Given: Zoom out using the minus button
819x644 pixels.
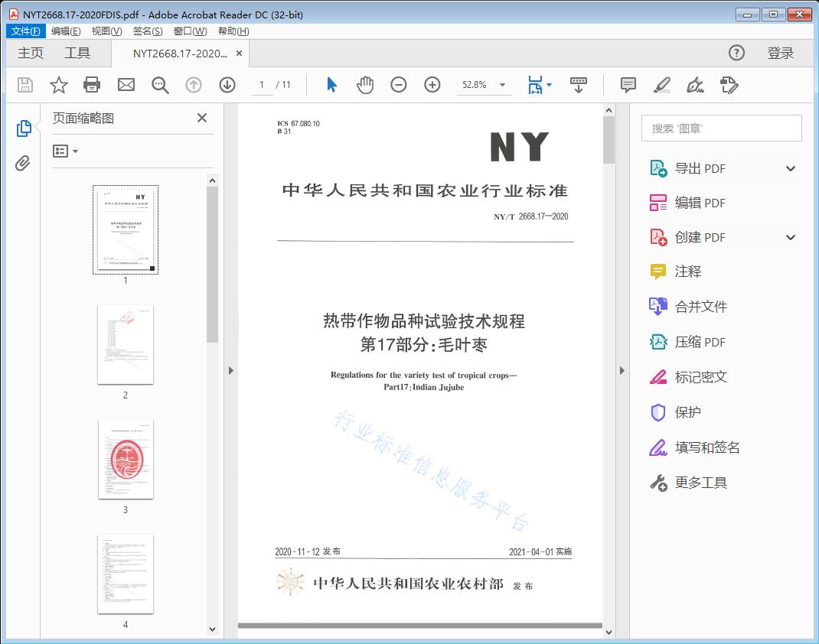Looking at the screenshot, I should (398, 85).
